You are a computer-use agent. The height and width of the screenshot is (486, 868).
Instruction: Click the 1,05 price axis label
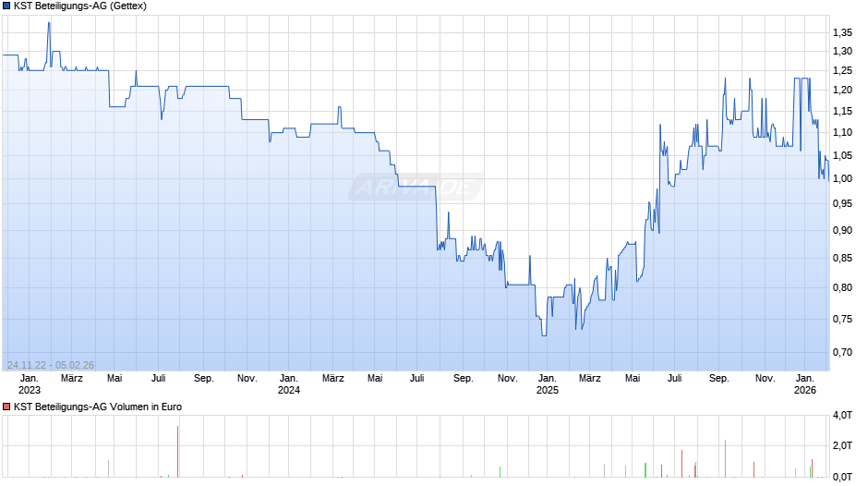coord(842,156)
